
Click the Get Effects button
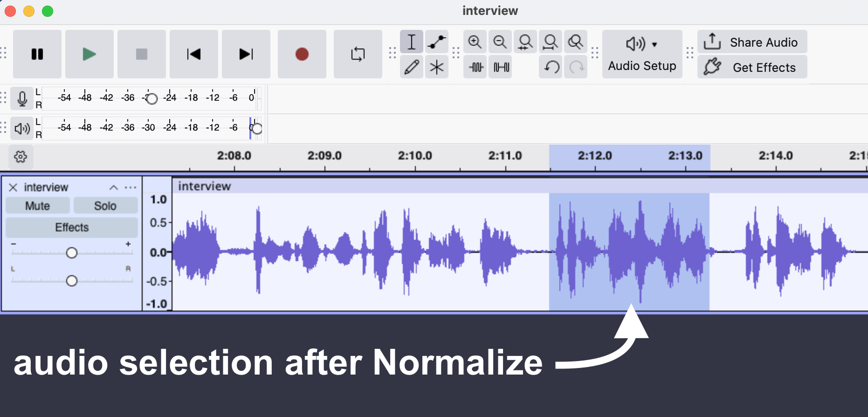[x=752, y=67]
